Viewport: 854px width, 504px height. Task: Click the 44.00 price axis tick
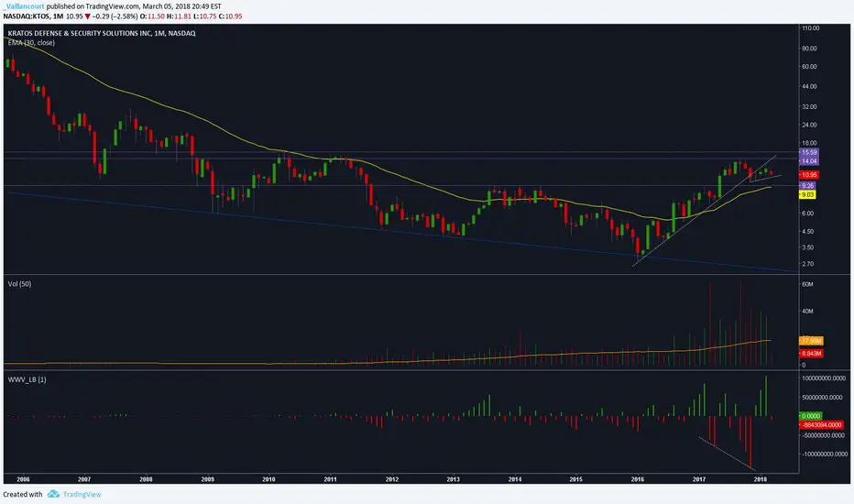pos(809,86)
